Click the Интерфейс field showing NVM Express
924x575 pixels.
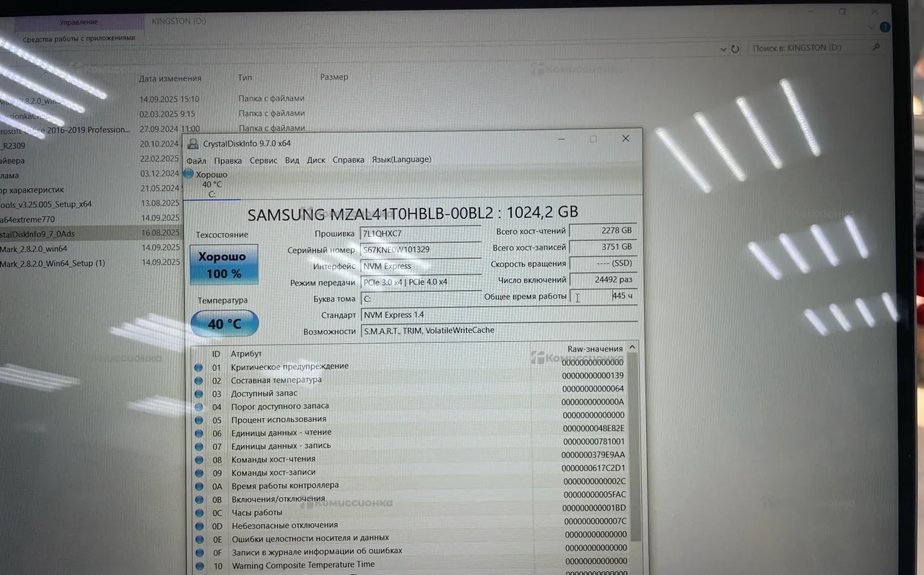click(x=421, y=266)
